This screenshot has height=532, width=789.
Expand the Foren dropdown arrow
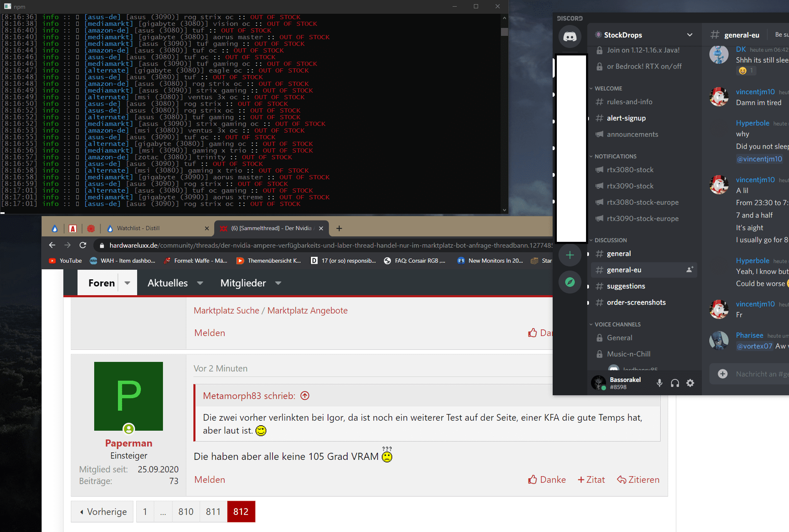tap(128, 283)
